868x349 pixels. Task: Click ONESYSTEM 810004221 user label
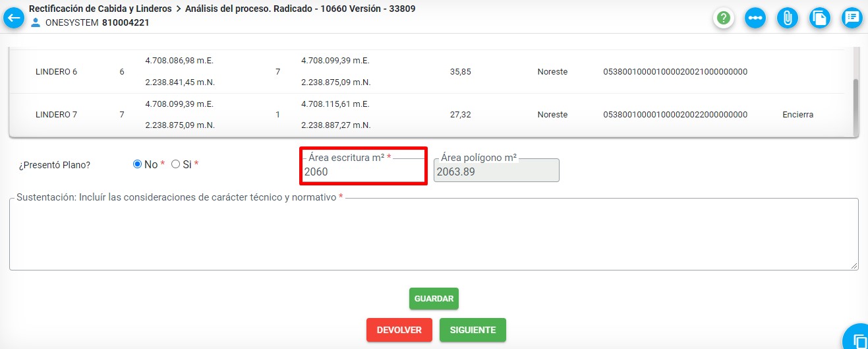click(x=98, y=22)
